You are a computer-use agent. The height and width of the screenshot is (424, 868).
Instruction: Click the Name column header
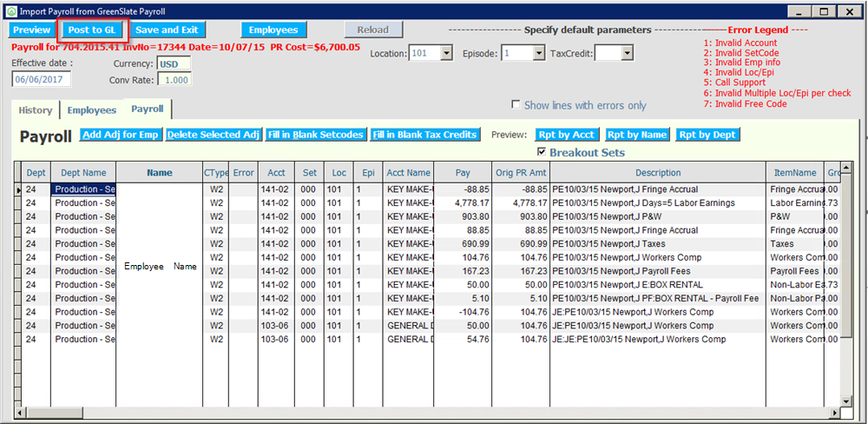pos(160,173)
